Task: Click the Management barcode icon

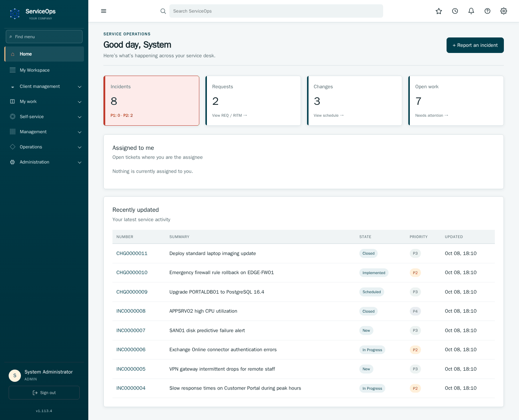Action: (13, 132)
